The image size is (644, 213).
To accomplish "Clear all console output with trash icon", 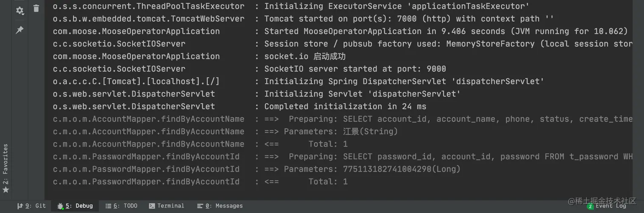I will pos(36,9).
